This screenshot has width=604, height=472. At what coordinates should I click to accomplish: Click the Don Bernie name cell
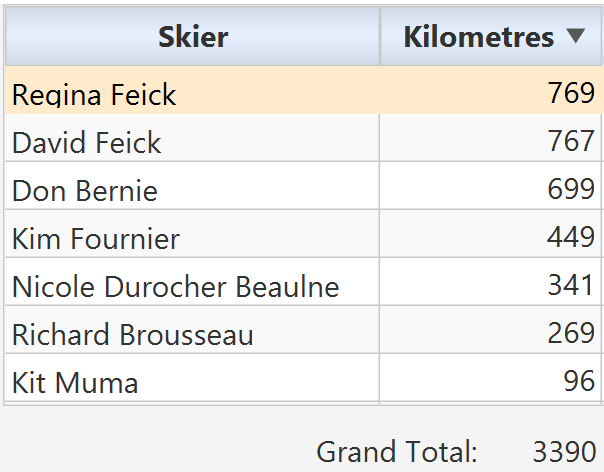(85, 190)
